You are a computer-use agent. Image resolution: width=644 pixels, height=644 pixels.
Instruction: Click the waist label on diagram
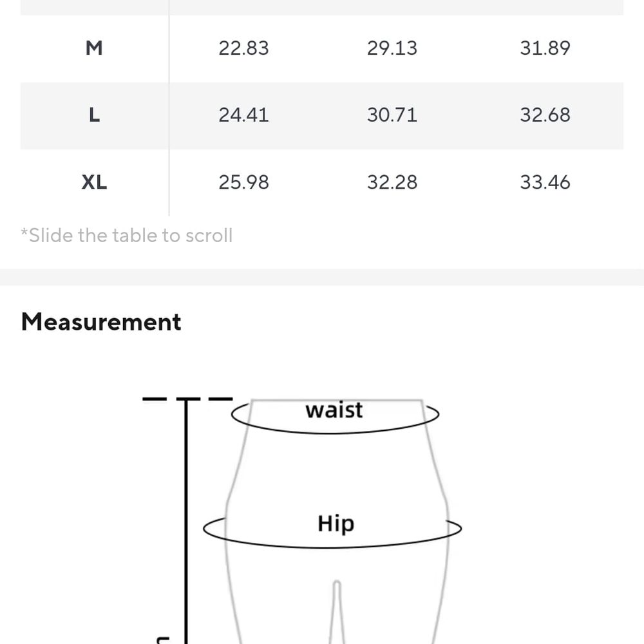(334, 410)
